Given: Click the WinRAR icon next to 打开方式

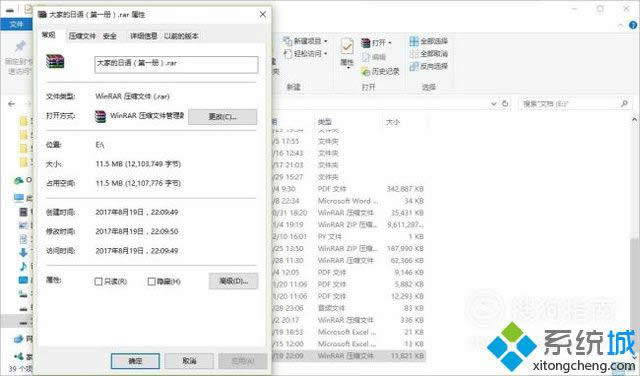Looking at the screenshot, I should (x=100, y=116).
